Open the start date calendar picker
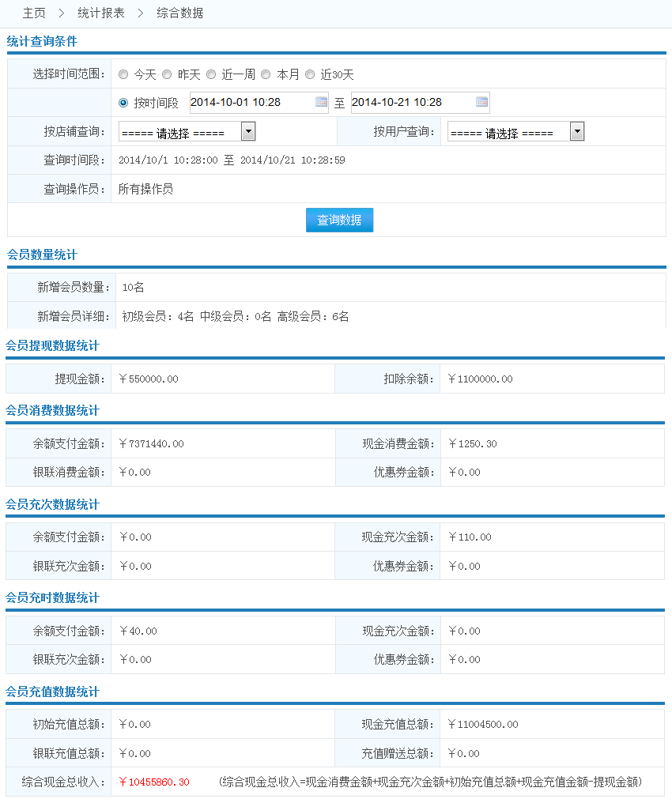672x799 pixels. pos(321,102)
